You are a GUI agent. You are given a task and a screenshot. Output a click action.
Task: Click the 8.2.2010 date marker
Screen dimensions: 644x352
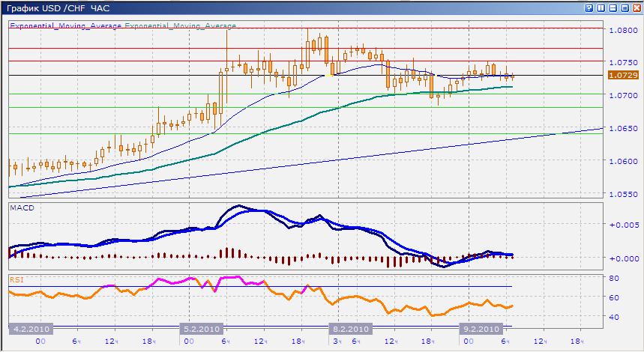(x=350, y=329)
